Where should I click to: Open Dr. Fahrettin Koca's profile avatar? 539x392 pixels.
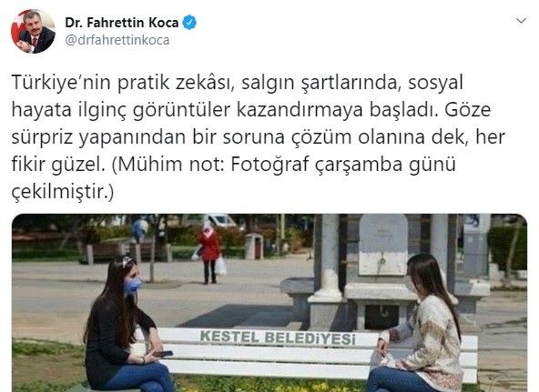point(33,31)
